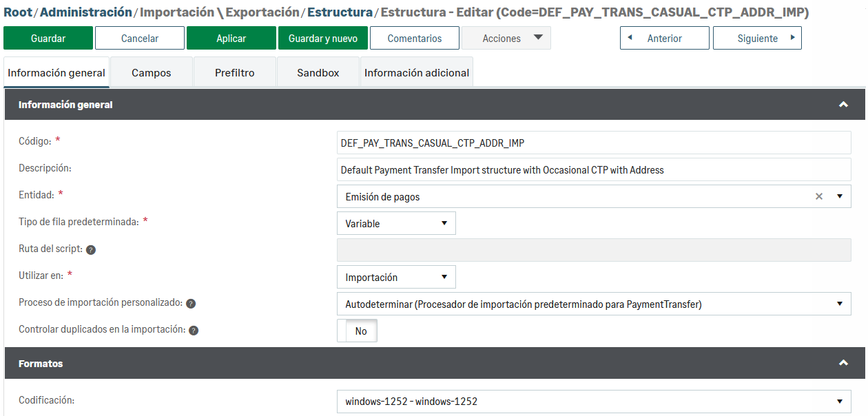Expand the Codificación dropdown
Viewport: 868px width, 416px height.
click(x=593, y=401)
